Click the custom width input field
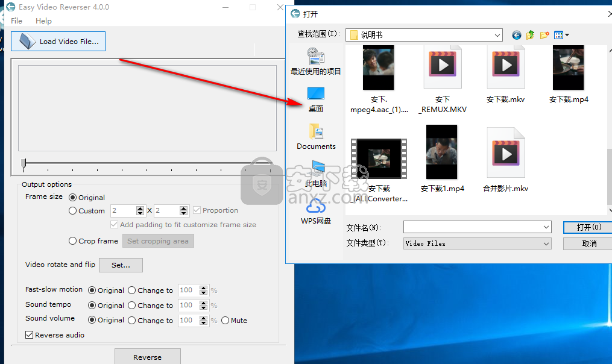This screenshot has width=612, height=364. (x=124, y=211)
